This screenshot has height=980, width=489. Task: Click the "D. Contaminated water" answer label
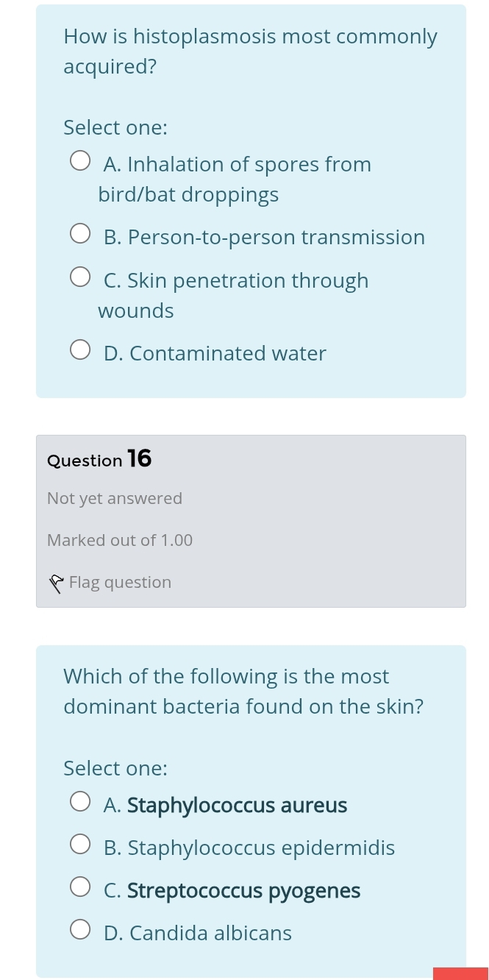click(215, 354)
